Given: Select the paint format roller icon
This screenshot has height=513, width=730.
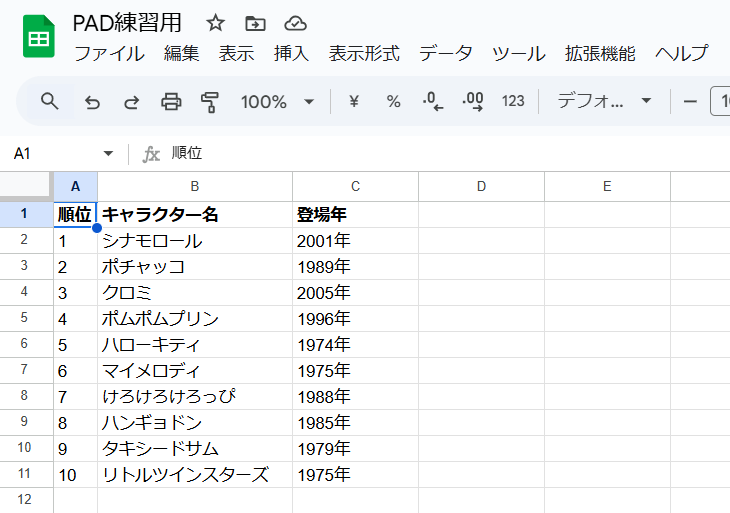Looking at the screenshot, I should (x=210, y=102).
